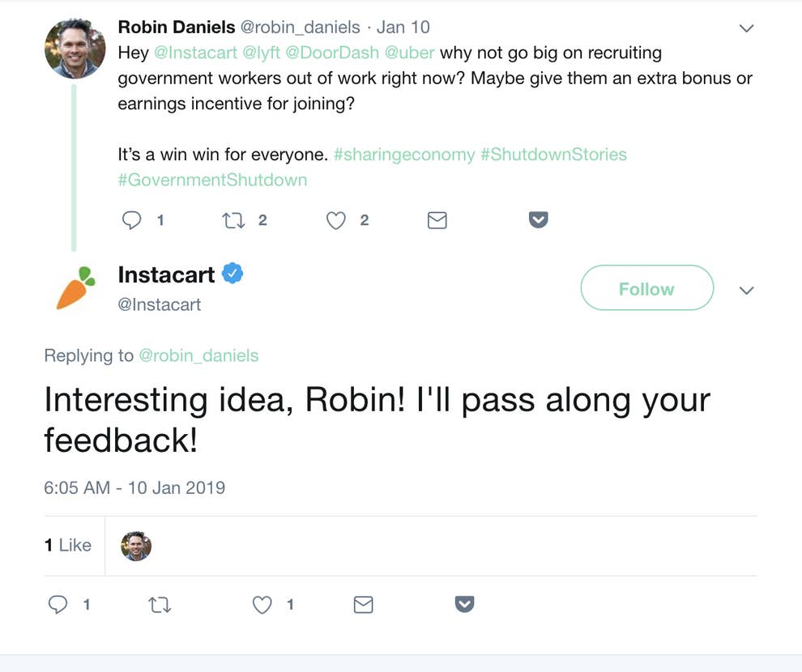Open the #sharingeconomy hashtag
This screenshot has height=672, width=802.
(x=403, y=154)
